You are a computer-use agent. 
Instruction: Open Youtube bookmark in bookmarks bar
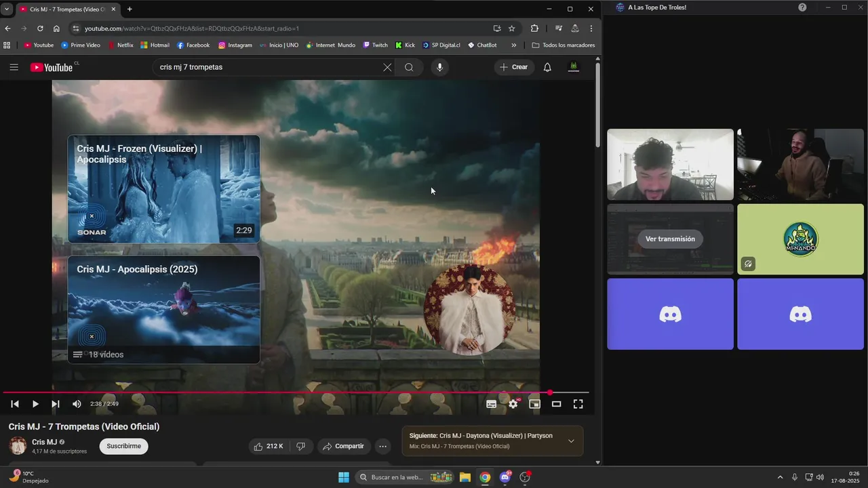click(39, 45)
